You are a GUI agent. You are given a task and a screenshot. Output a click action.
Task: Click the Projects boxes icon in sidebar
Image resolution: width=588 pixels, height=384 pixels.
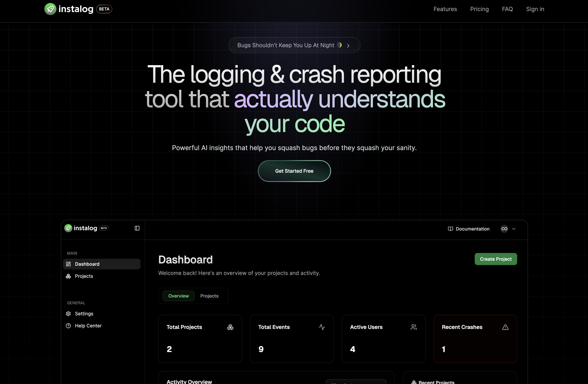coord(68,276)
